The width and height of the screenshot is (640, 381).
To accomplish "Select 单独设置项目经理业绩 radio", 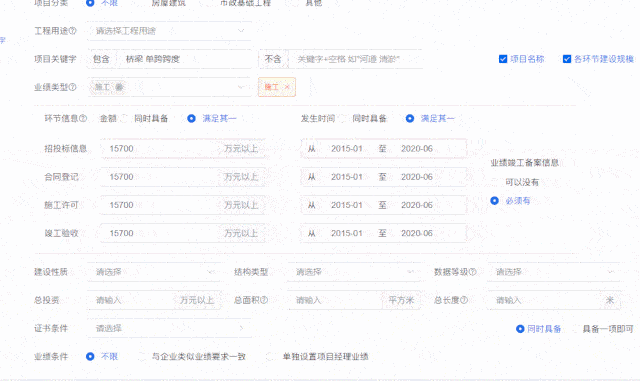I will point(269,356).
